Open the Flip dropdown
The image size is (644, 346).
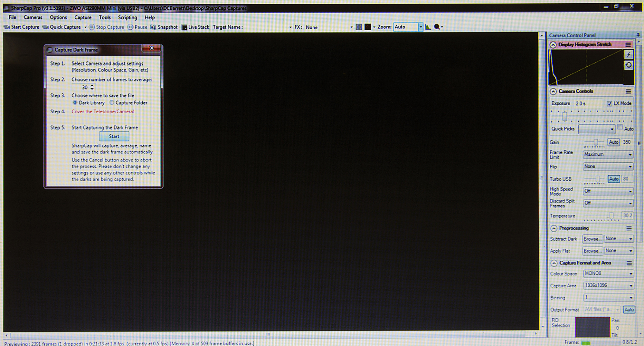(x=608, y=167)
